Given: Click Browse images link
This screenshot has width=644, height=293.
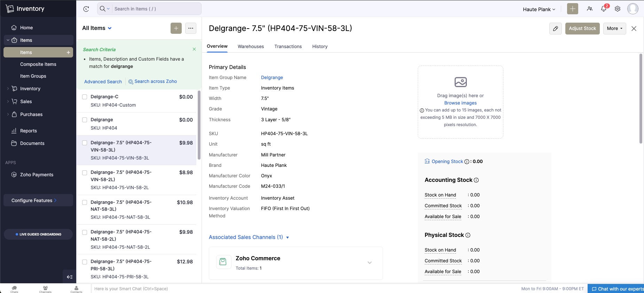Looking at the screenshot, I should pyautogui.click(x=461, y=103).
